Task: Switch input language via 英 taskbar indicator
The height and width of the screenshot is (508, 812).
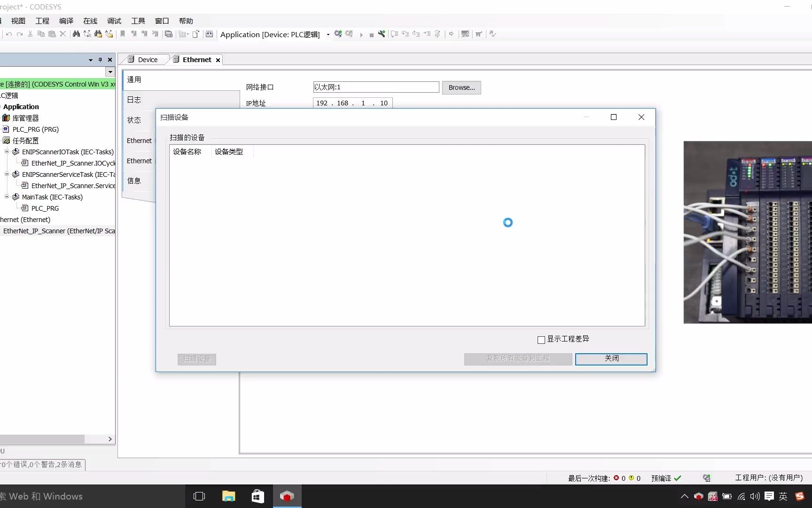Action: coord(782,496)
